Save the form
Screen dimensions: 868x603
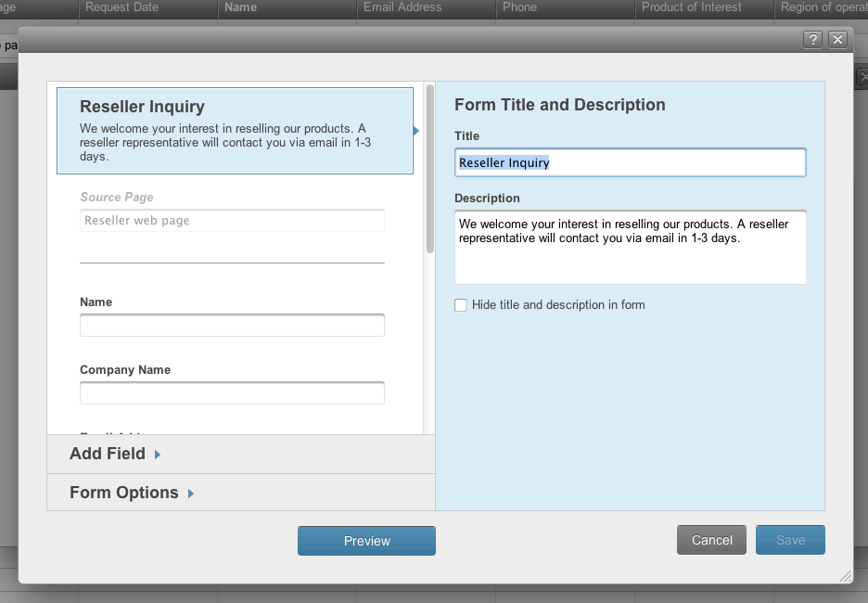[x=790, y=540]
